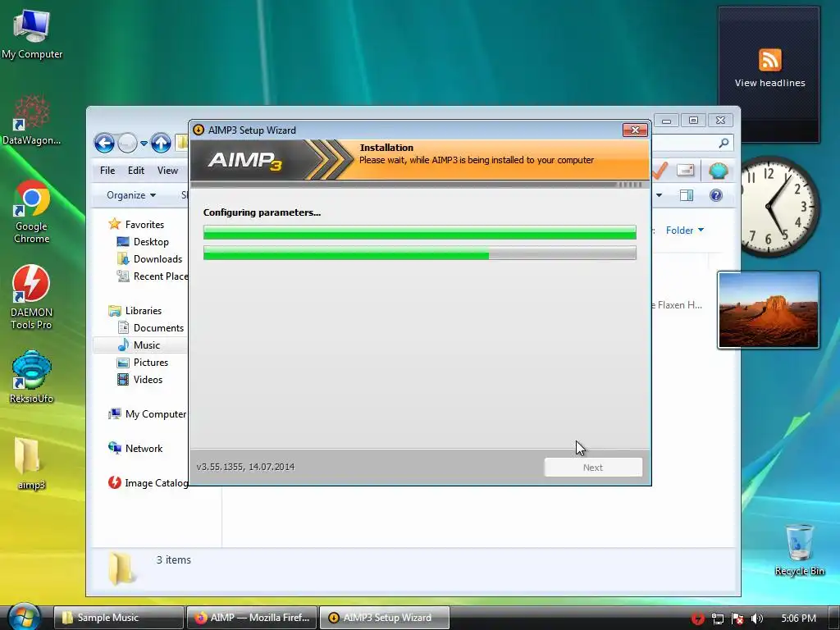Open the Organize dropdown
840x630 pixels.
point(131,195)
